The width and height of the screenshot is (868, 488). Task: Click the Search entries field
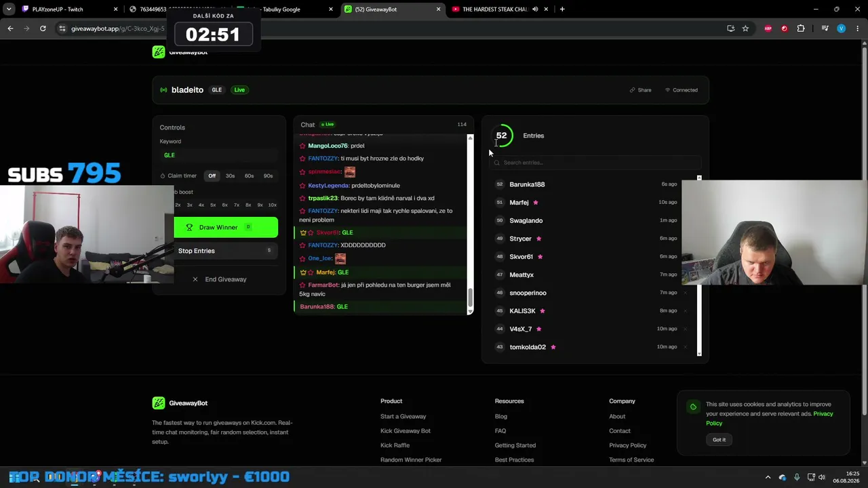pos(595,163)
